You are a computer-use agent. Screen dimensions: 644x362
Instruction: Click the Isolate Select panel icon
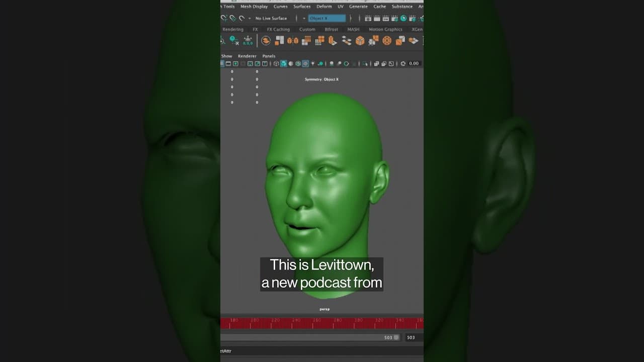click(366, 63)
